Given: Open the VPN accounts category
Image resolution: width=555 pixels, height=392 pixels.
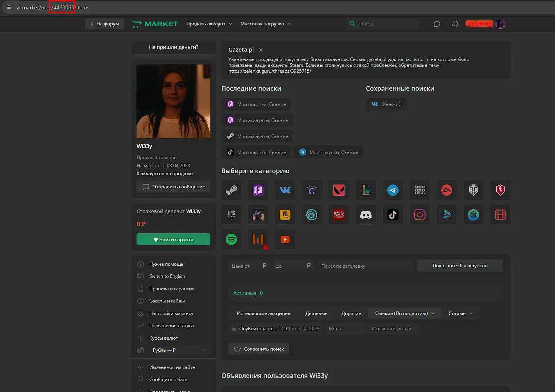Looking at the screenshot, I should click(x=474, y=215).
